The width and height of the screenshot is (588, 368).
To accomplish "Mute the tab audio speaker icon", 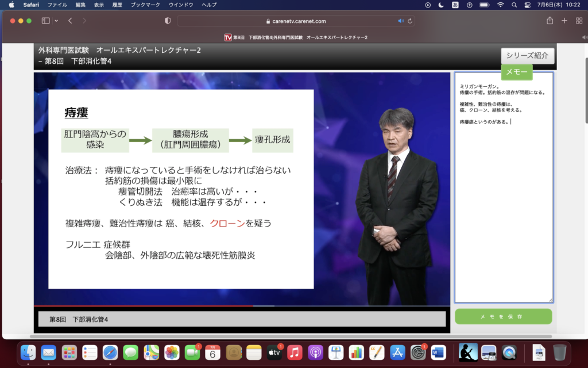I will [x=401, y=21].
